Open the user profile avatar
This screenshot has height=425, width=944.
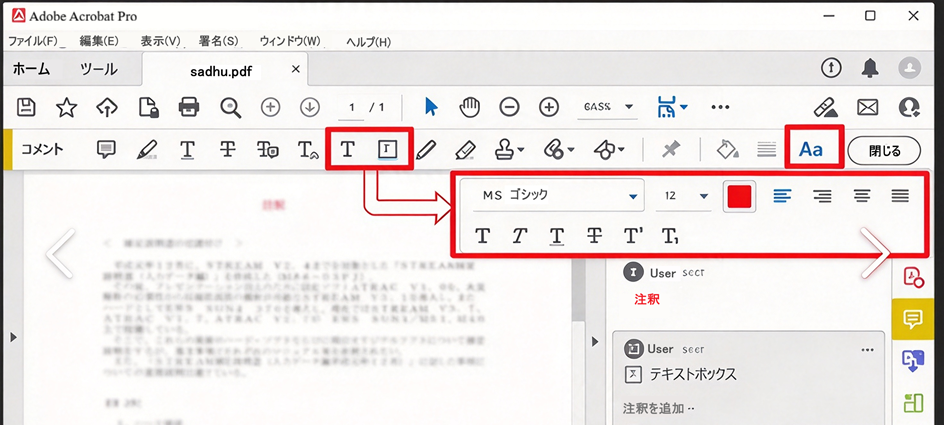[910, 69]
